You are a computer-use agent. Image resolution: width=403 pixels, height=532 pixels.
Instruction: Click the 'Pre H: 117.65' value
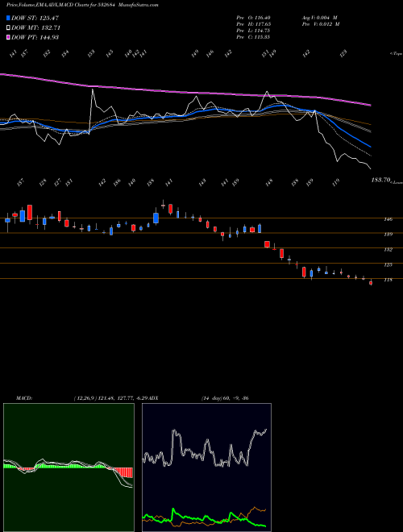(x=253, y=24)
